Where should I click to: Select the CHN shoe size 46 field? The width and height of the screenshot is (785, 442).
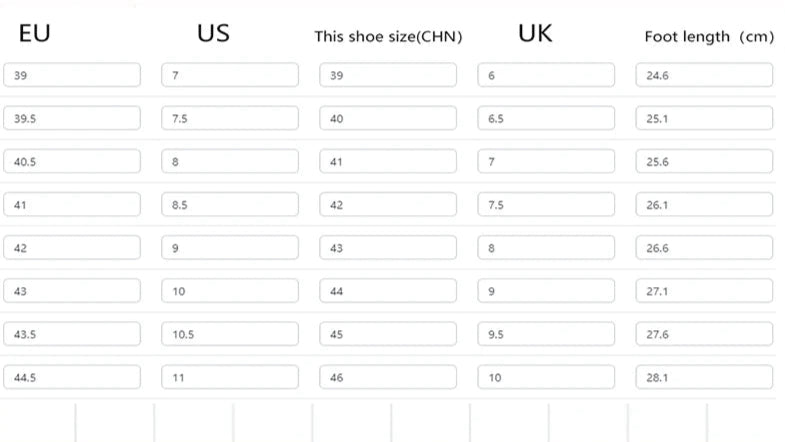pos(388,377)
